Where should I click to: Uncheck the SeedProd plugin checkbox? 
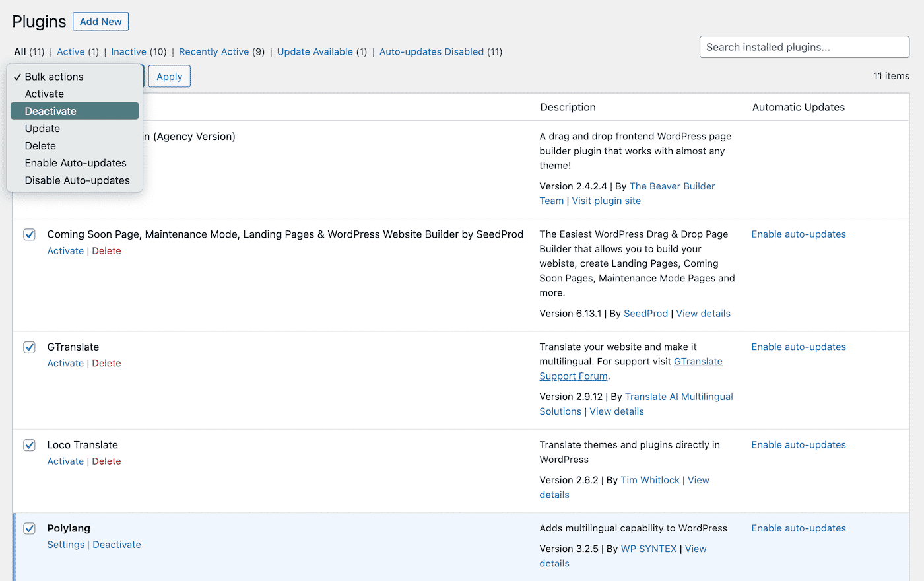(29, 234)
